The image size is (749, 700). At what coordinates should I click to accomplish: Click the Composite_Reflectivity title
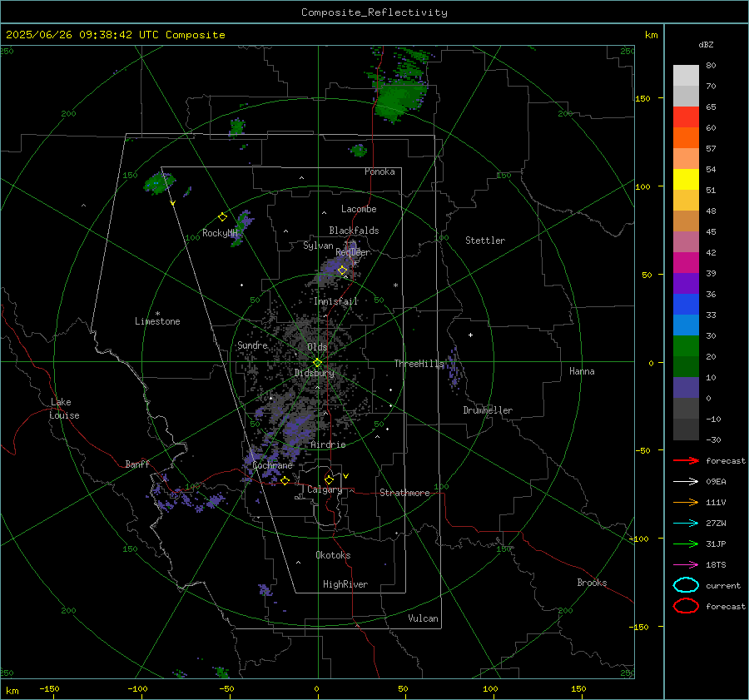coord(374,12)
